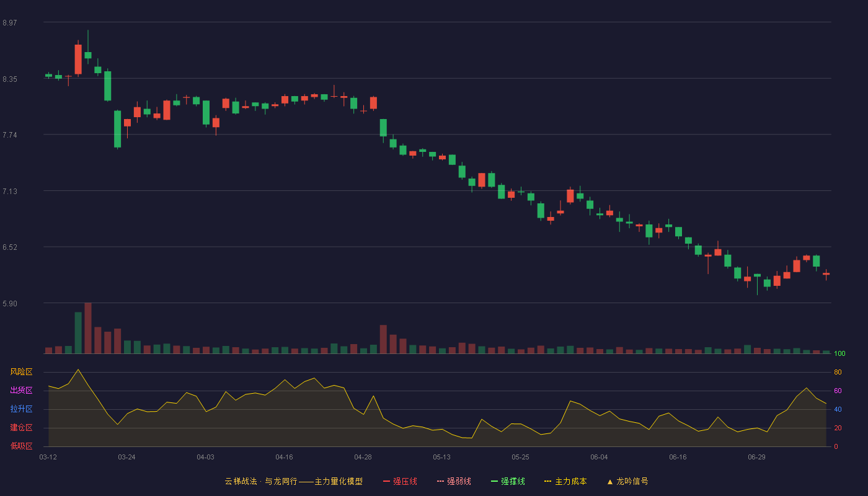Image resolution: width=868 pixels, height=496 pixels.
Task: Click the 6.52 price axis label
Action: click(x=10, y=247)
